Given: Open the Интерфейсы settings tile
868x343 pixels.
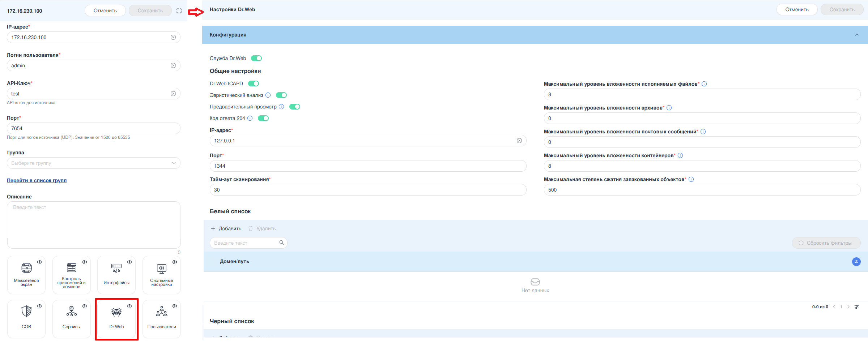Looking at the screenshot, I should click(x=116, y=275).
